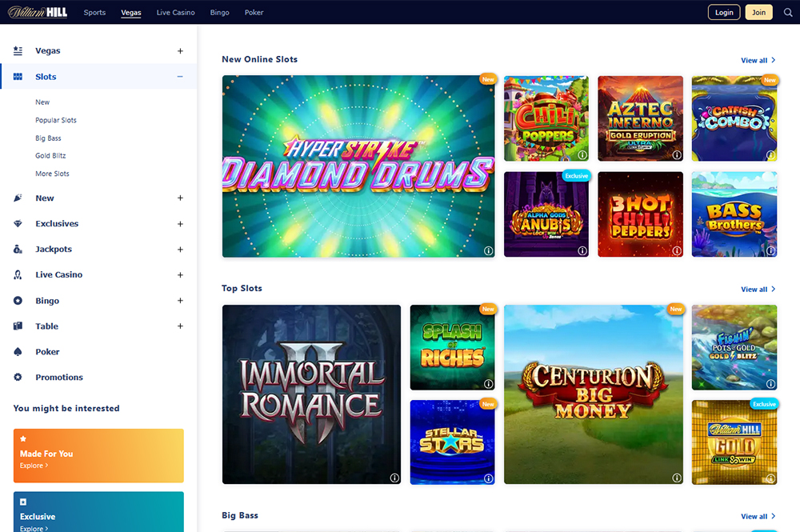The image size is (800, 532).
Task: Click the Exclusives diamond icon
Action: pyautogui.click(x=18, y=223)
